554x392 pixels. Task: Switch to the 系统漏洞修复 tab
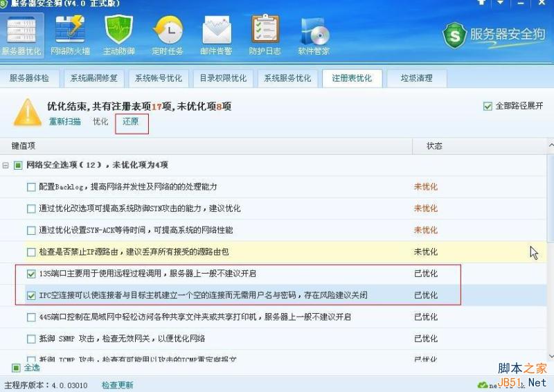93,78
